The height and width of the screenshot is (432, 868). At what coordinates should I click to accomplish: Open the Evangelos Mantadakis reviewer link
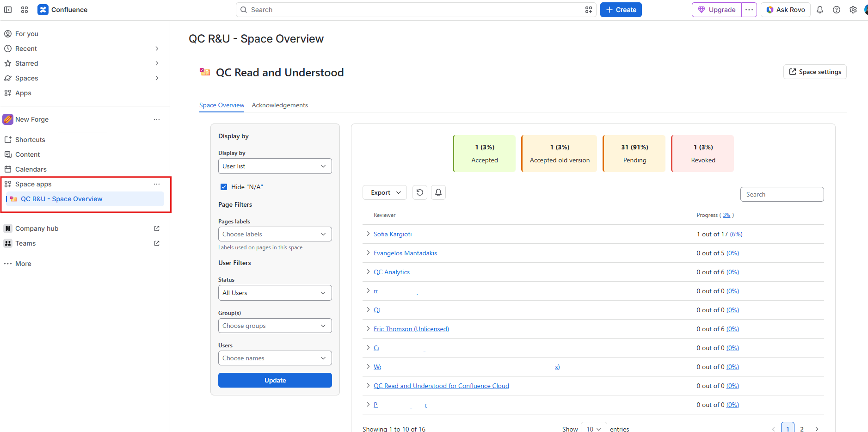point(405,253)
